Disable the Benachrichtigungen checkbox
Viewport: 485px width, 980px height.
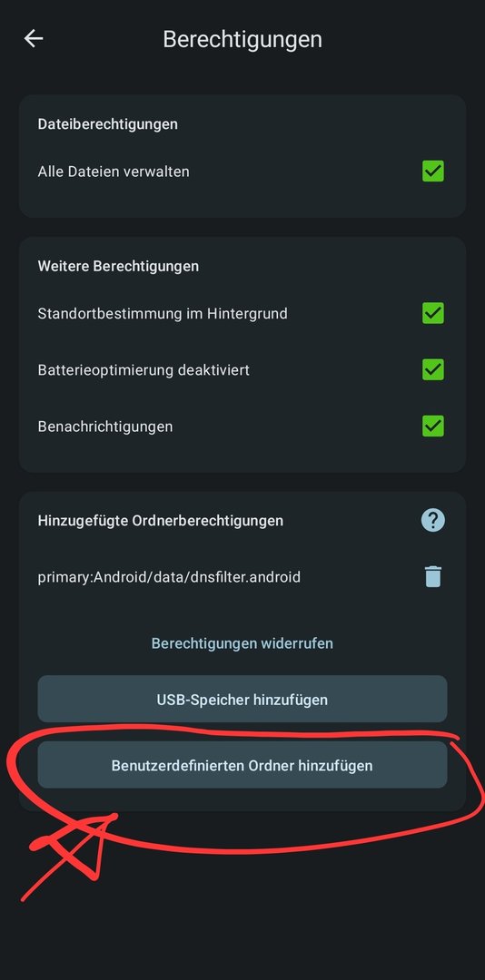[x=433, y=426]
